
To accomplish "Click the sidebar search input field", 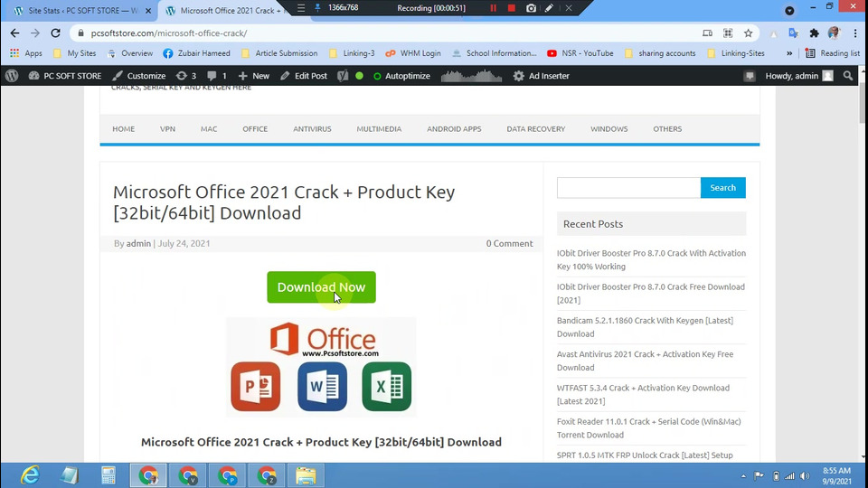I will coord(629,188).
